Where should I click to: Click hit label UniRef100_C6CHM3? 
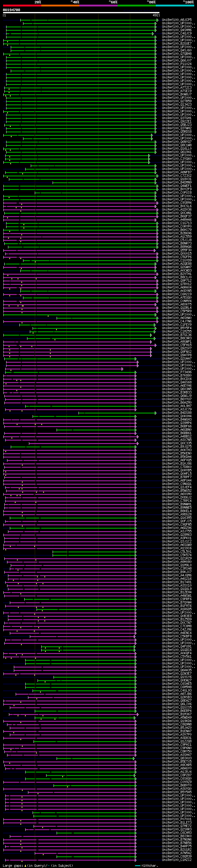177,833
